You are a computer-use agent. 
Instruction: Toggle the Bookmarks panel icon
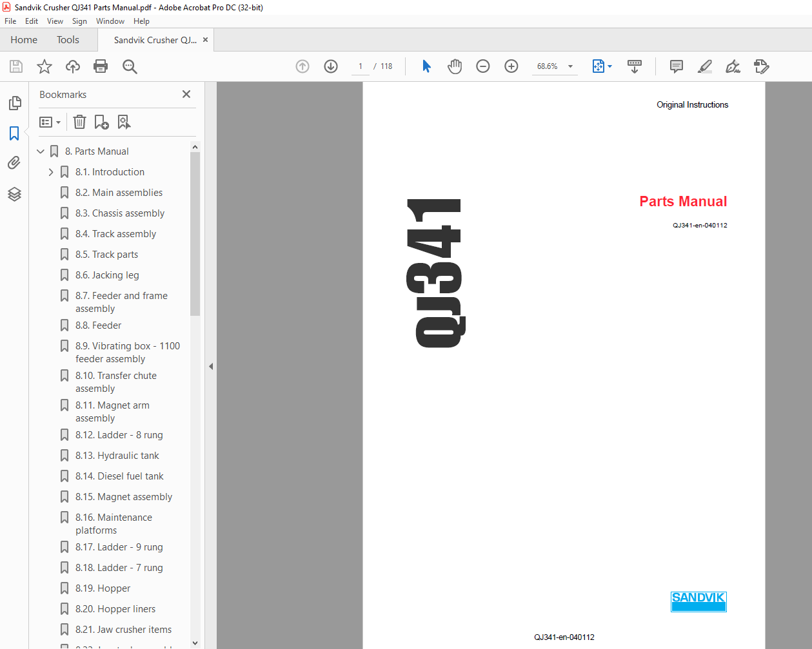tap(14, 133)
